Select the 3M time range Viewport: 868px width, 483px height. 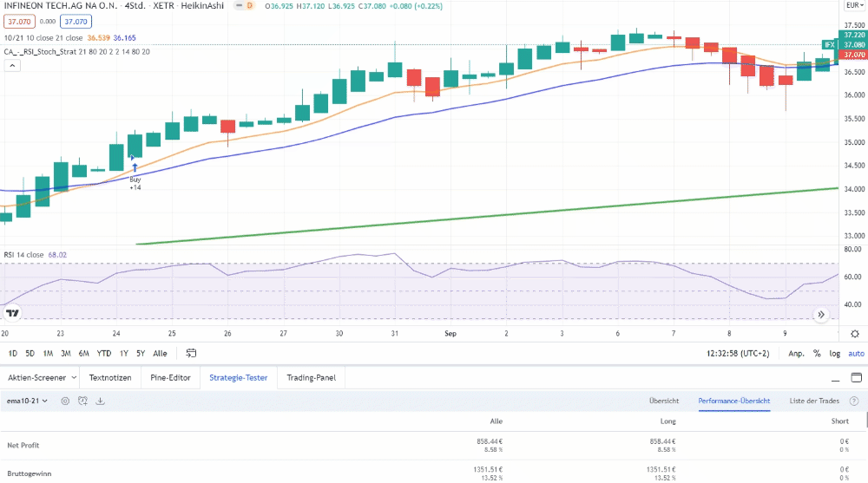tap(65, 354)
